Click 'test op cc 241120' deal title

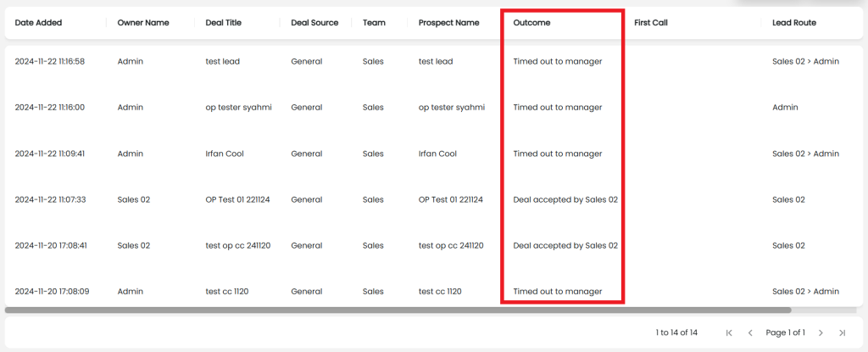coord(238,245)
